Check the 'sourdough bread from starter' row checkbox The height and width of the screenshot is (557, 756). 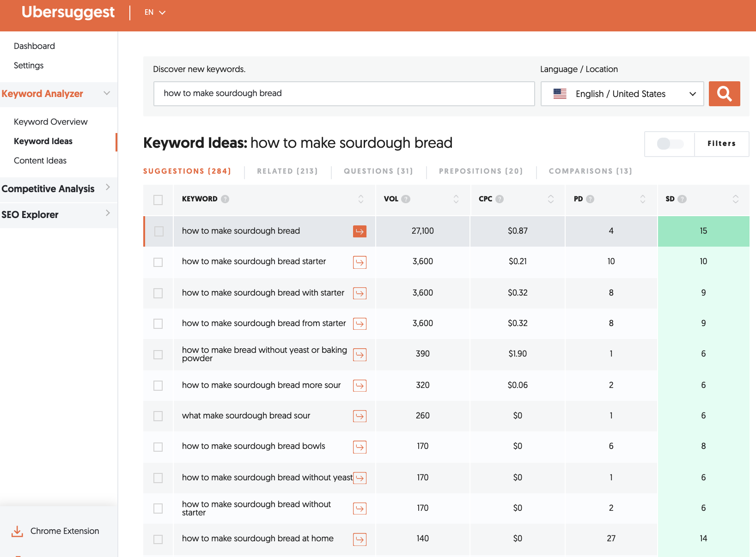(158, 324)
